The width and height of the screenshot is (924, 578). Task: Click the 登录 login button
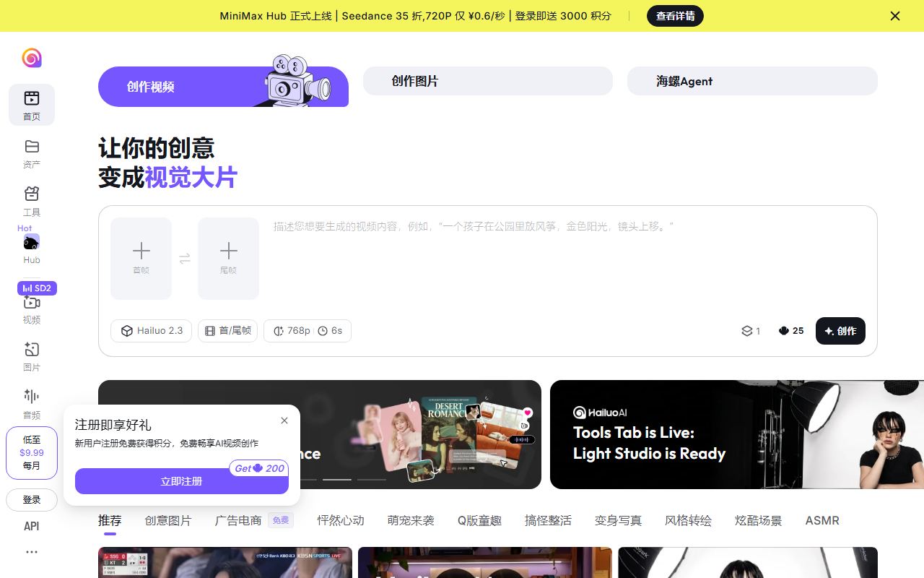(32, 500)
